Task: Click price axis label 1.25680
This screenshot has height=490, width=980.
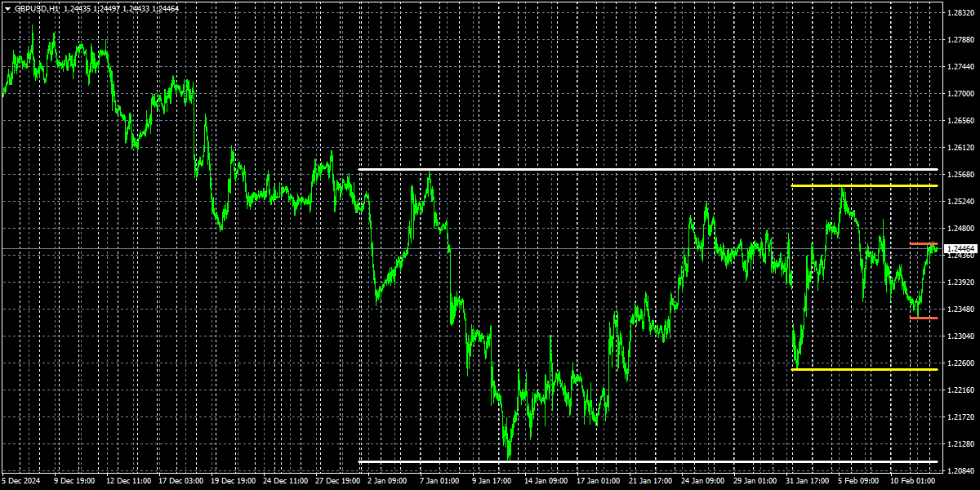Action: pyautogui.click(x=960, y=175)
